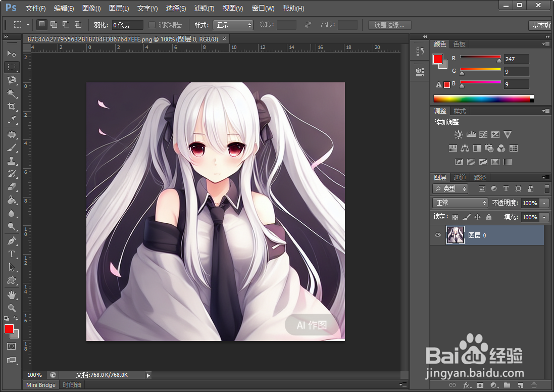Select the Magic Wand tool
Screen dimensions: 554x392
coord(12,93)
